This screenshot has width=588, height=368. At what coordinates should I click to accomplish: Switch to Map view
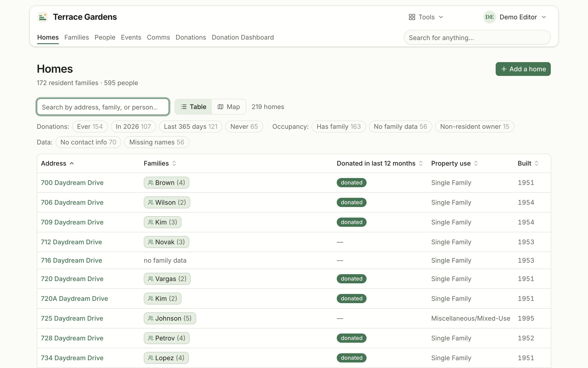229,106
